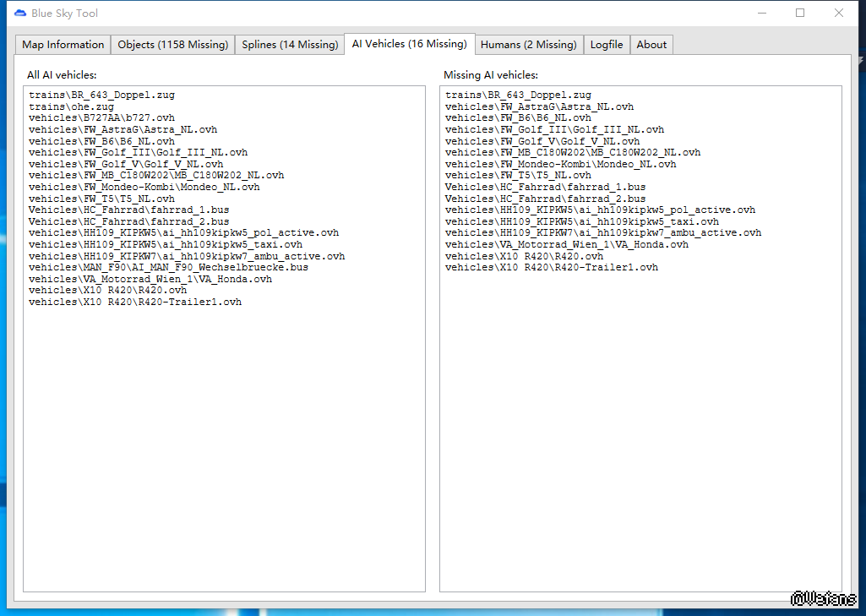This screenshot has width=866, height=616.
Task: Select Golf_III_NL.ovh in Missing AI vehicles list
Action: coord(554,129)
